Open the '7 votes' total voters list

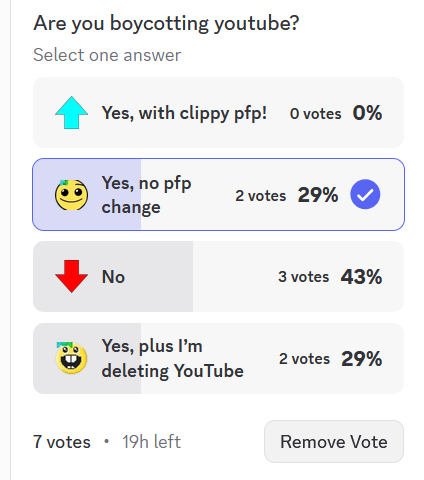(x=62, y=442)
